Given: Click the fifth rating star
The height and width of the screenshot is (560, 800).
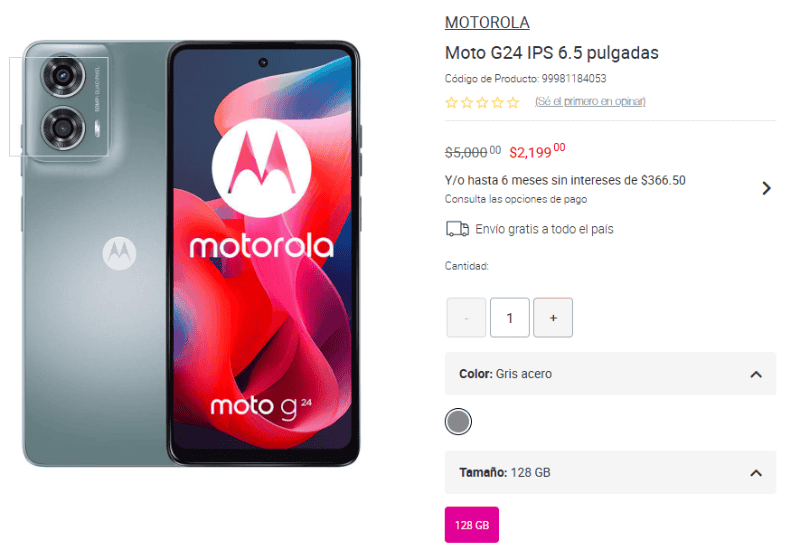Looking at the screenshot, I should [513, 103].
